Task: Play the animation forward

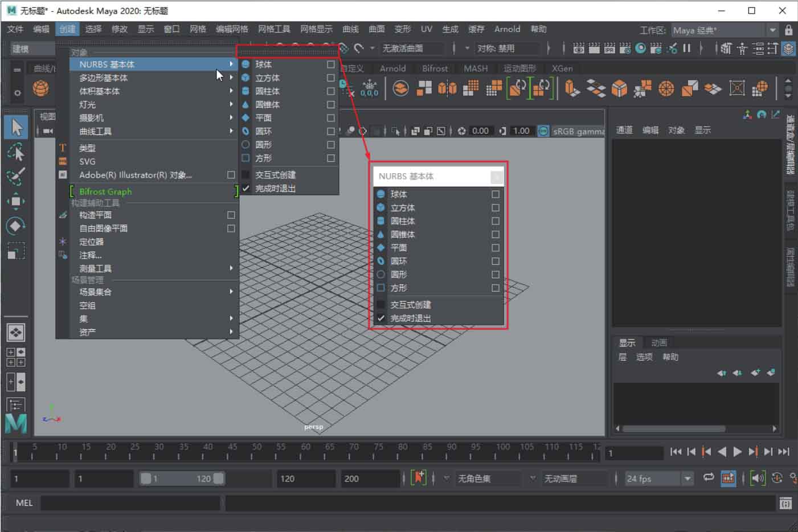Action: 737,452
